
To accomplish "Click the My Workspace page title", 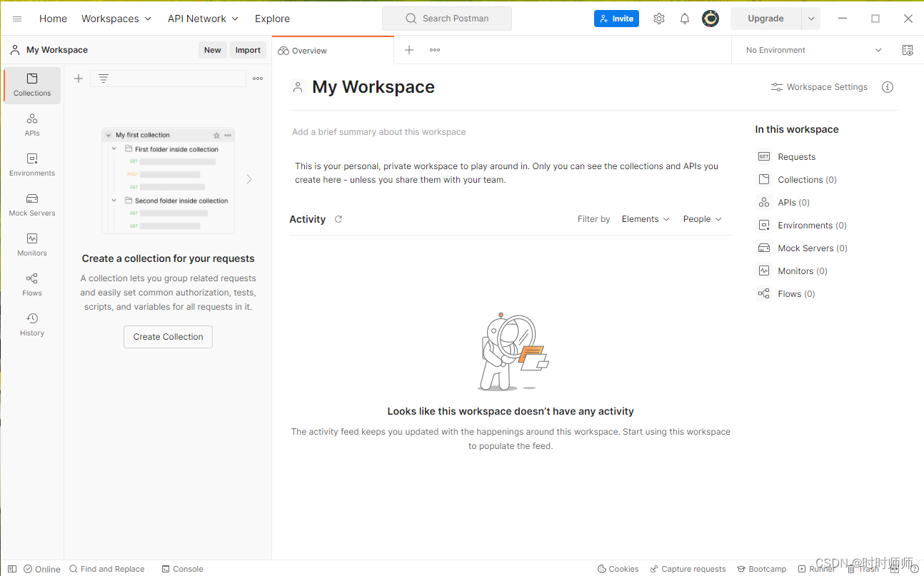I will pyautogui.click(x=373, y=87).
